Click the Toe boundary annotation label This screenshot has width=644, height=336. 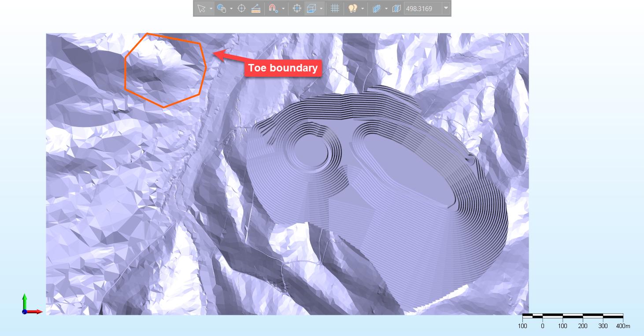pyautogui.click(x=283, y=68)
